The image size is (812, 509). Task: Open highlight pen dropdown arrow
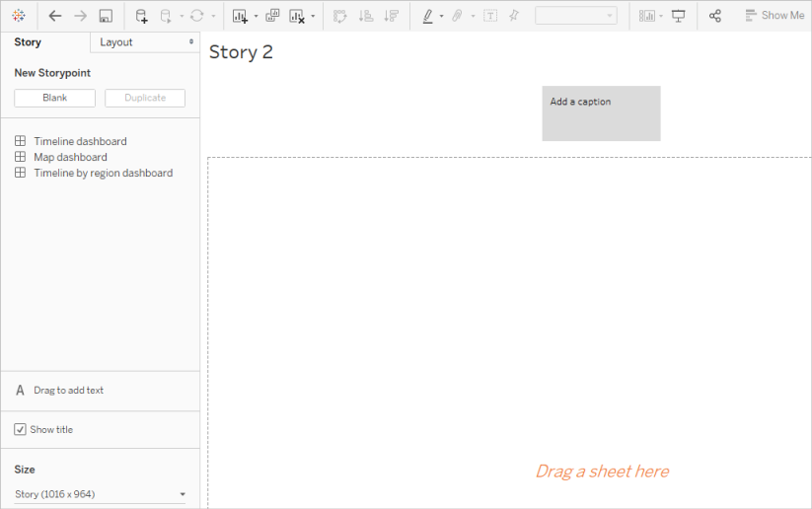[441, 16]
